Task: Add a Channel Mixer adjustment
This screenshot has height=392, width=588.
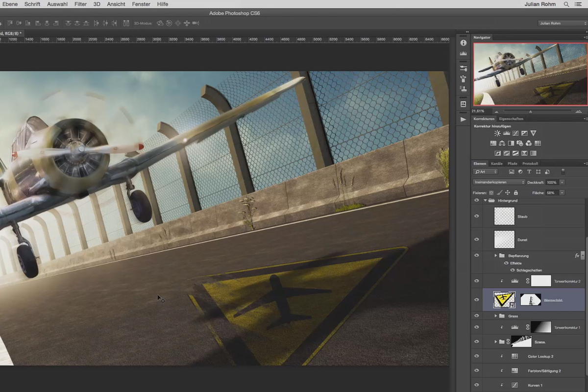Action: (x=529, y=143)
